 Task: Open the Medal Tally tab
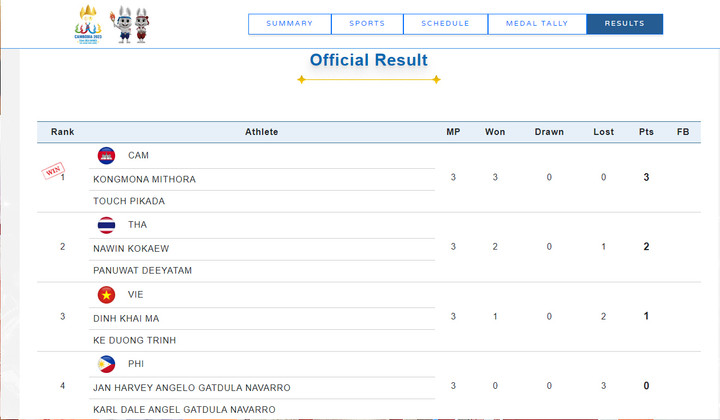coord(536,24)
